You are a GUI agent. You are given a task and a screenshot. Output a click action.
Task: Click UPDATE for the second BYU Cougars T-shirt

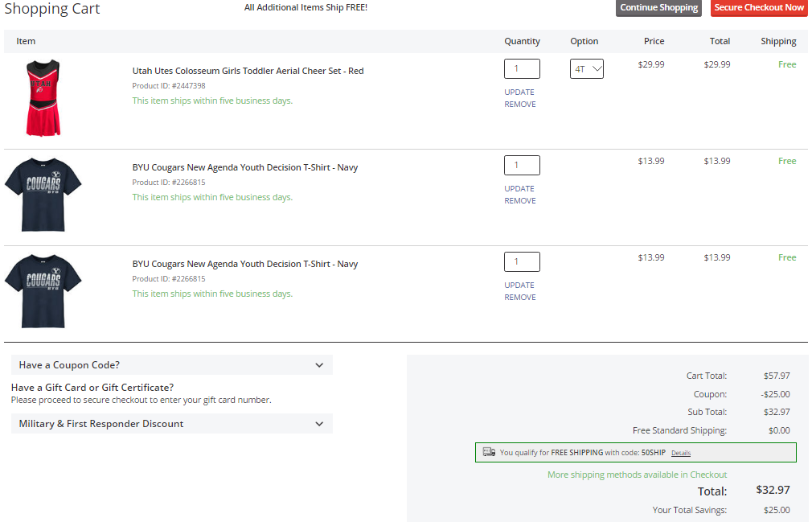coord(519,285)
